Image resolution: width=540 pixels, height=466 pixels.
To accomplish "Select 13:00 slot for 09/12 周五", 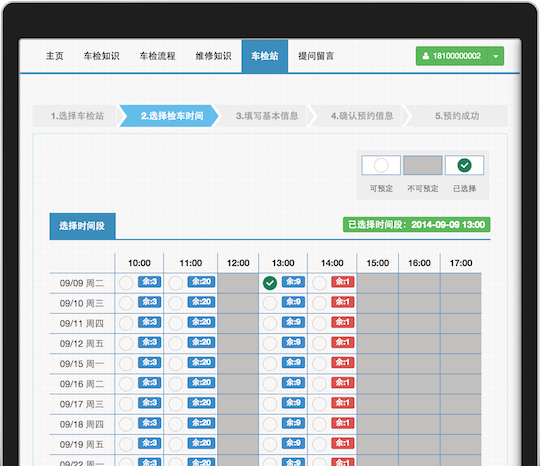I will click(270, 344).
